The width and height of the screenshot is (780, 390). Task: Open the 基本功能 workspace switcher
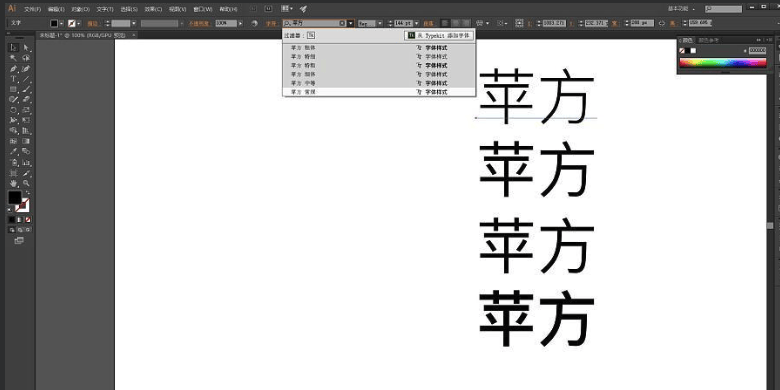pyautogui.click(x=681, y=9)
